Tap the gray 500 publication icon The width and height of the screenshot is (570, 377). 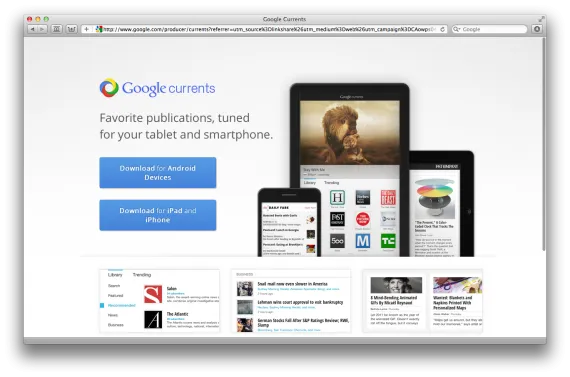[337, 241]
